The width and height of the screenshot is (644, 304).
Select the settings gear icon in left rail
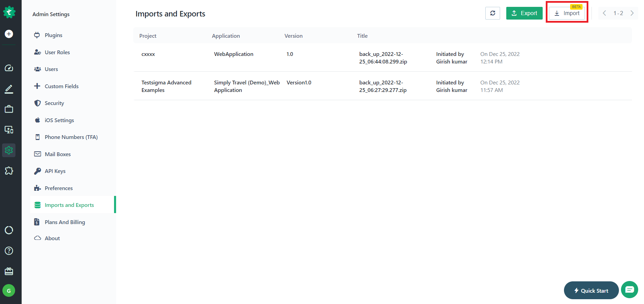coord(9,150)
